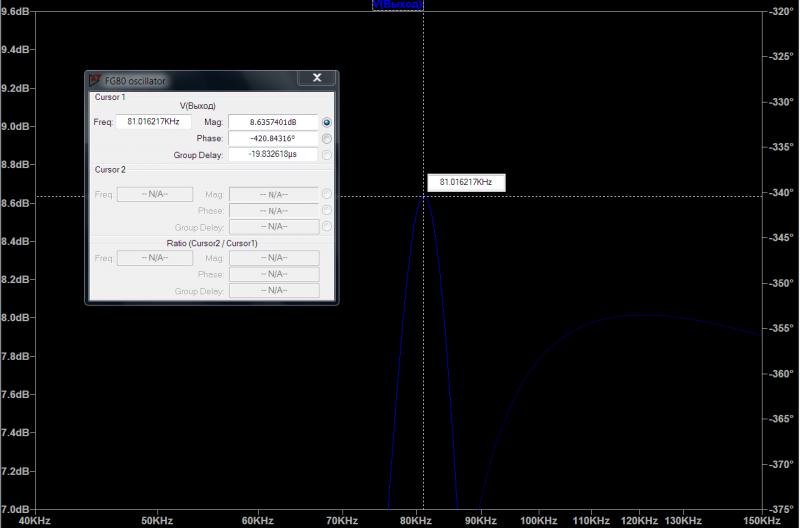The image size is (800, 528).
Task: Click the 120KHz frequency axis label
Action: [639, 521]
